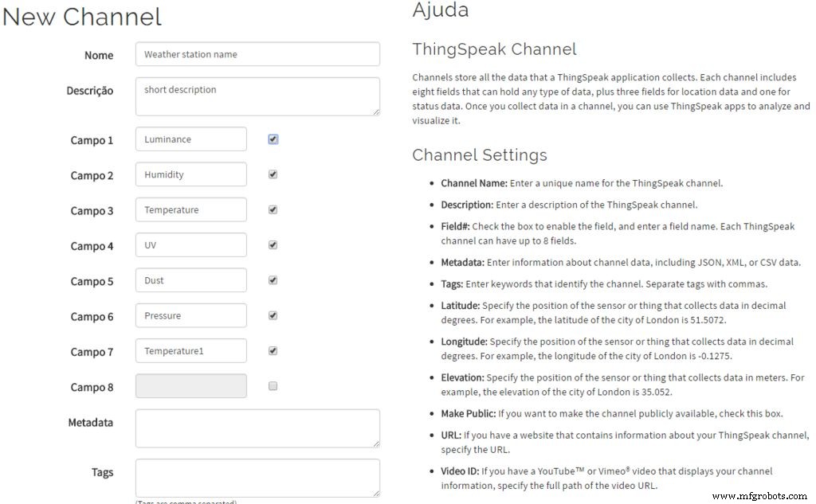
Task: Focus the Campo 4 UV field
Action: click(x=191, y=245)
